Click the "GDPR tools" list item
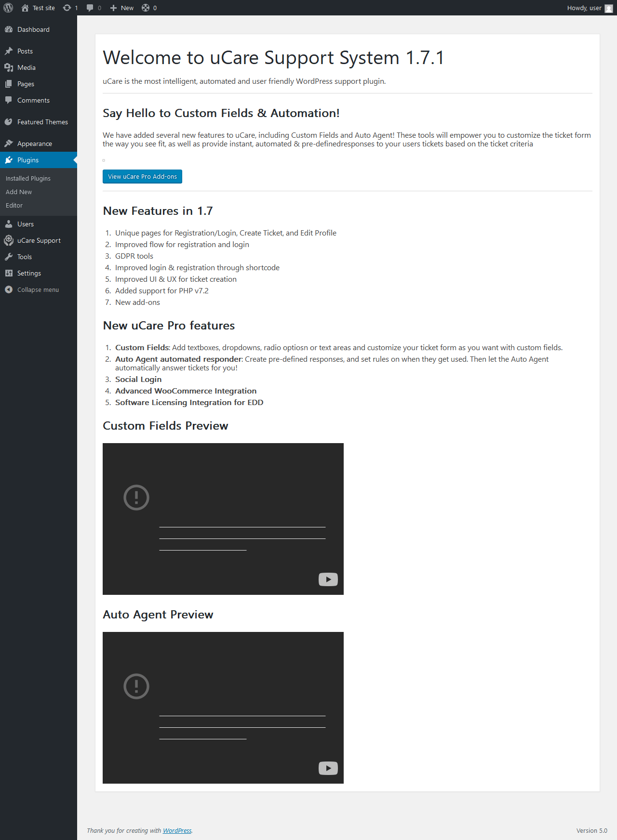The width and height of the screenshot is (617, 840). click(134, 256)
